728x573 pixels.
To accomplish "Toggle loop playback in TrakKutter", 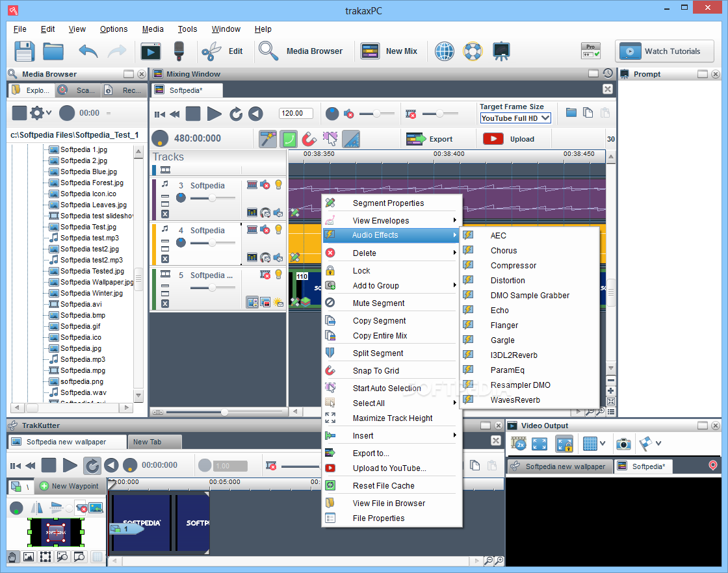I will tap(92, 465).
